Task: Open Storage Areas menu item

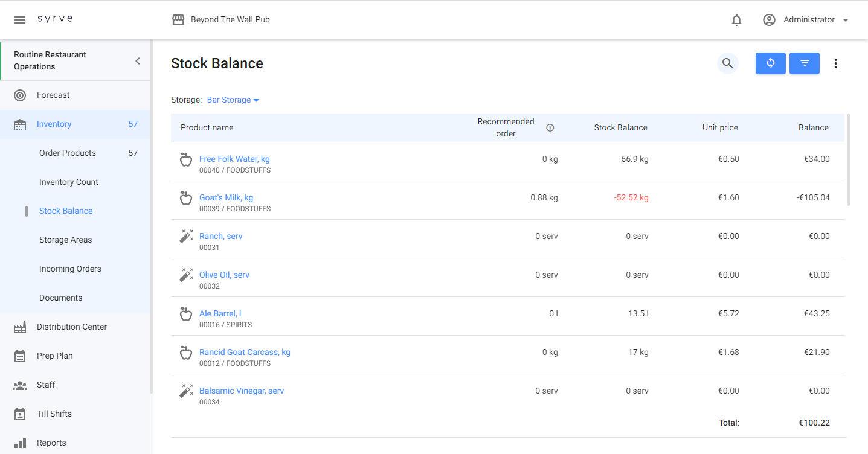Action: (x=66, y=240)
